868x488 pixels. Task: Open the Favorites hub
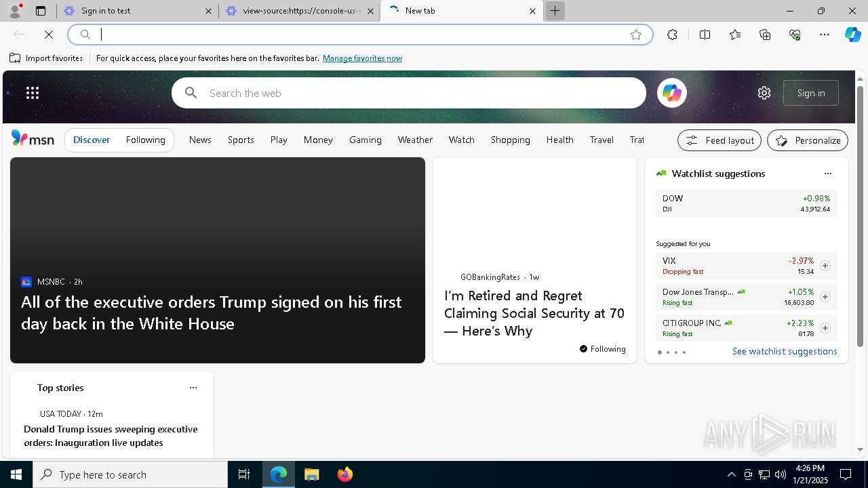coord(735,35)
